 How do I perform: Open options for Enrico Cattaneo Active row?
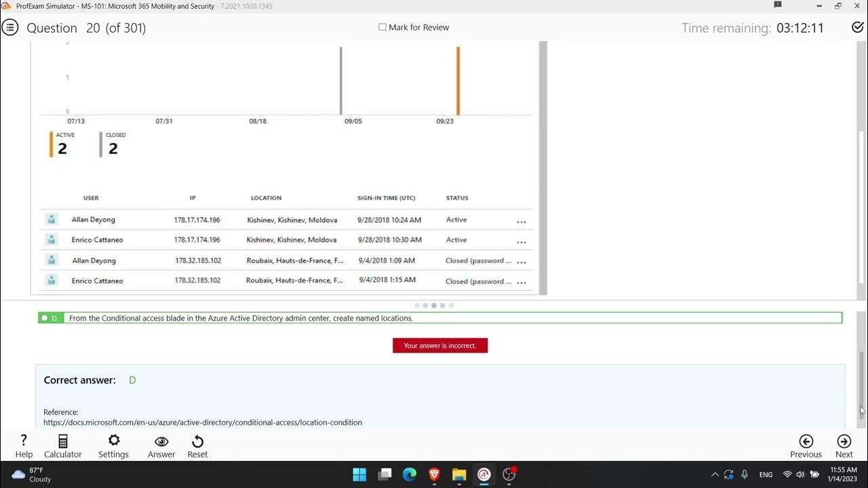click(521, 242)
